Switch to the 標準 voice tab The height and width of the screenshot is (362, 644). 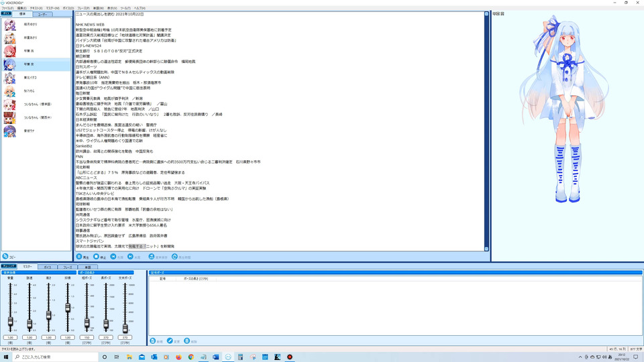click(x=23, y=14)
